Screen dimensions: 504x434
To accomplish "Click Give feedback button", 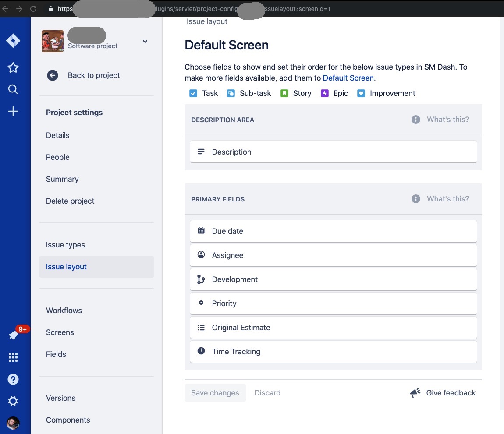I will (x=443, y=392).
